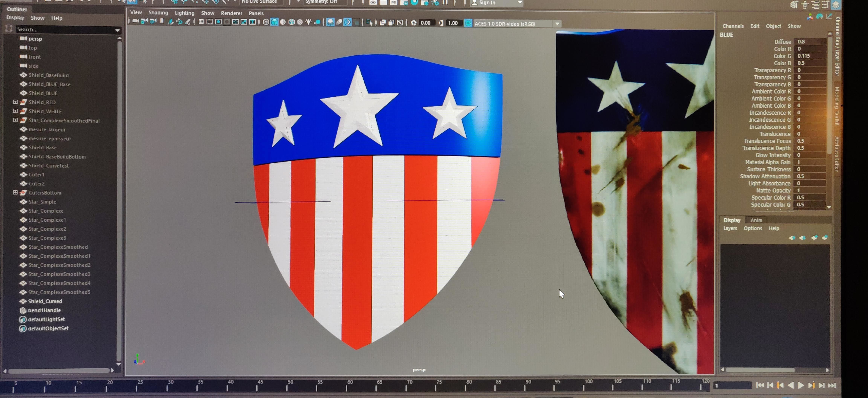The image size is (868, 398).
Task: Click the channel box speed icon
Action: (819, 16)
